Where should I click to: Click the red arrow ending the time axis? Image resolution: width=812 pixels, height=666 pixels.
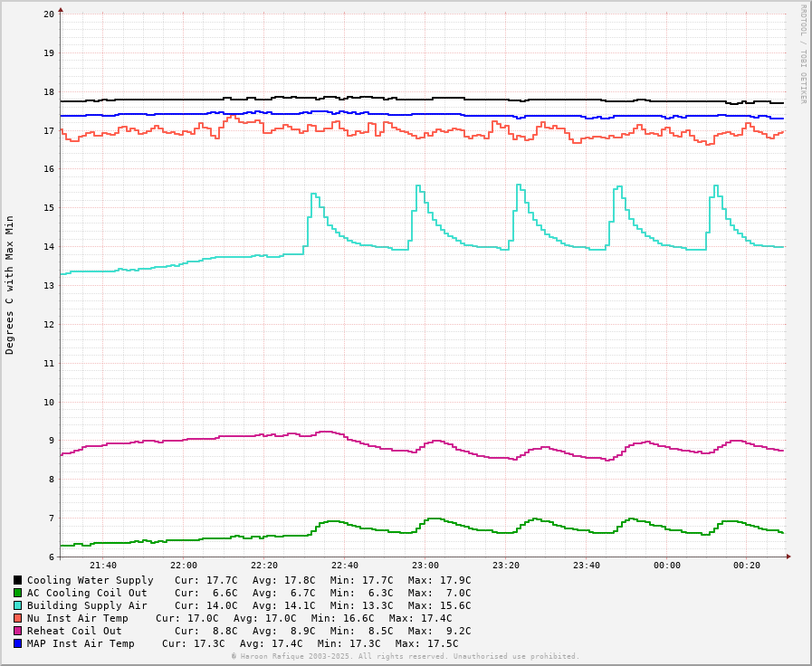[x=788, y=557]
